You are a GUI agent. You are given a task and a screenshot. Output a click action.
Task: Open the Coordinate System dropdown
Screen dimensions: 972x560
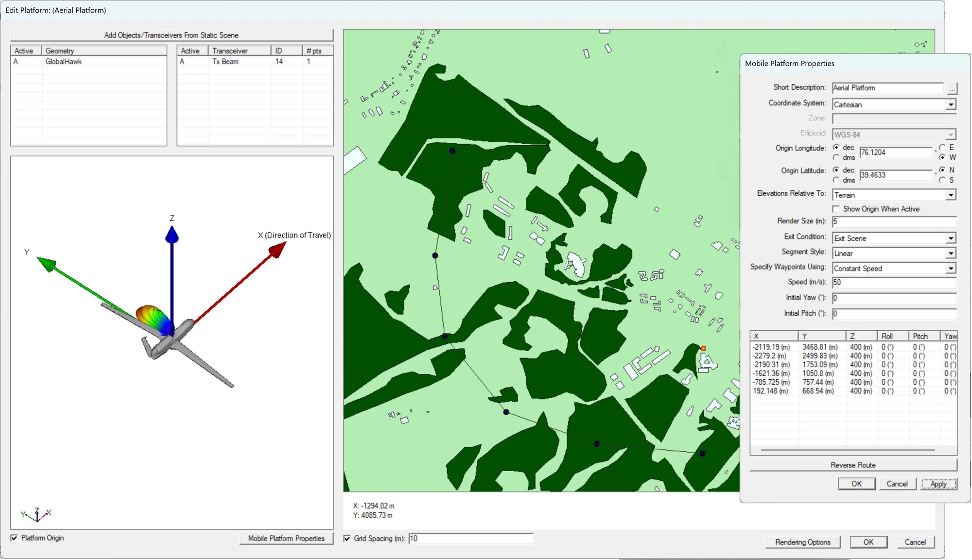tap(951, 104)
